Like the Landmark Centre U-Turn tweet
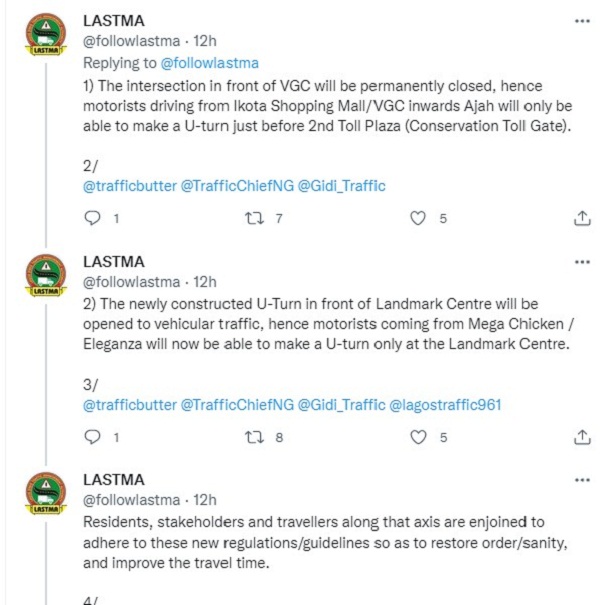 (x=418, y=437)
